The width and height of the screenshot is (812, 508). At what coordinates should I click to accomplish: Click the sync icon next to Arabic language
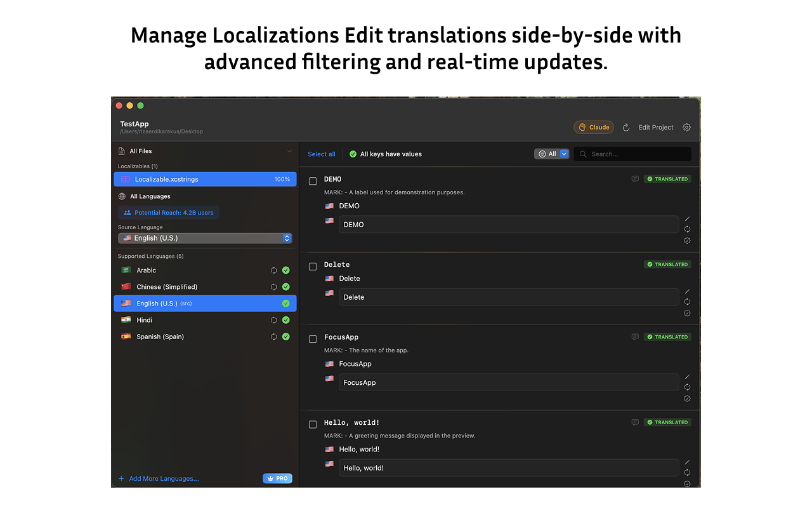click(x=273, y=270)
